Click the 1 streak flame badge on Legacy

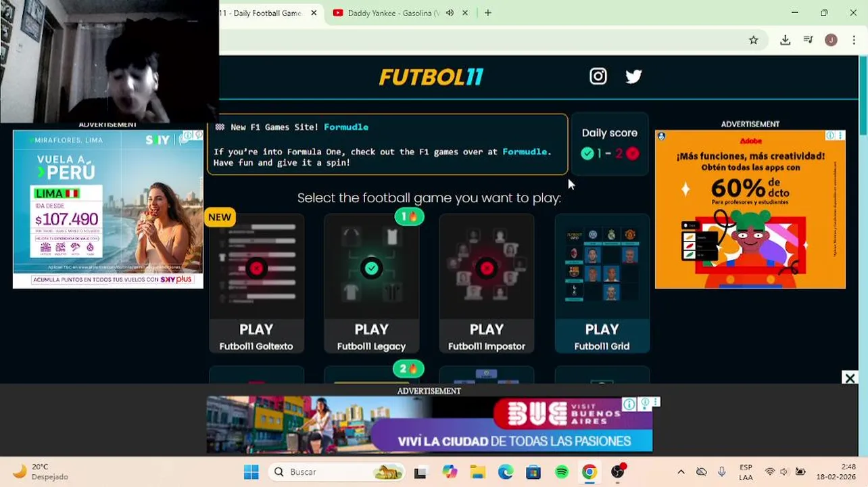point(409,216)
